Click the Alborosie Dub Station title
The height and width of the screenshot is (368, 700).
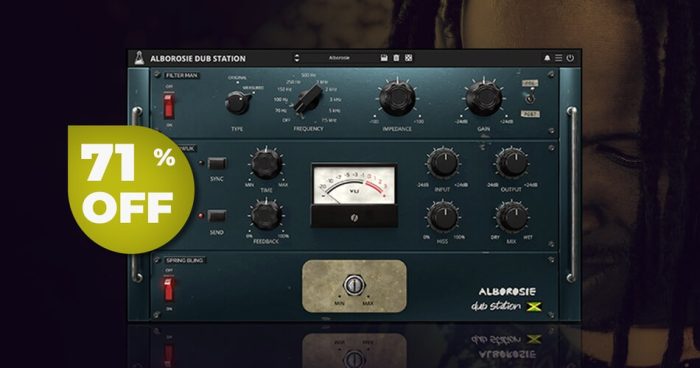coord(198,59)
